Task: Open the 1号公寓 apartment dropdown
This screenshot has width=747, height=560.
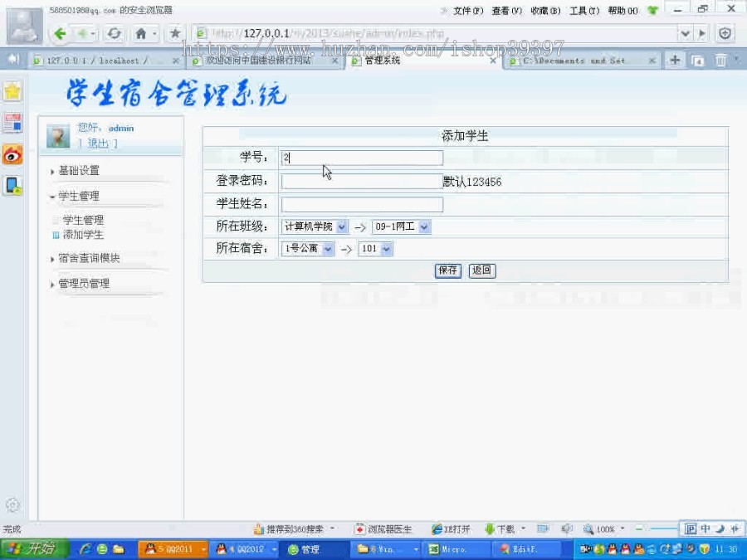Action: tap(308, 249)
